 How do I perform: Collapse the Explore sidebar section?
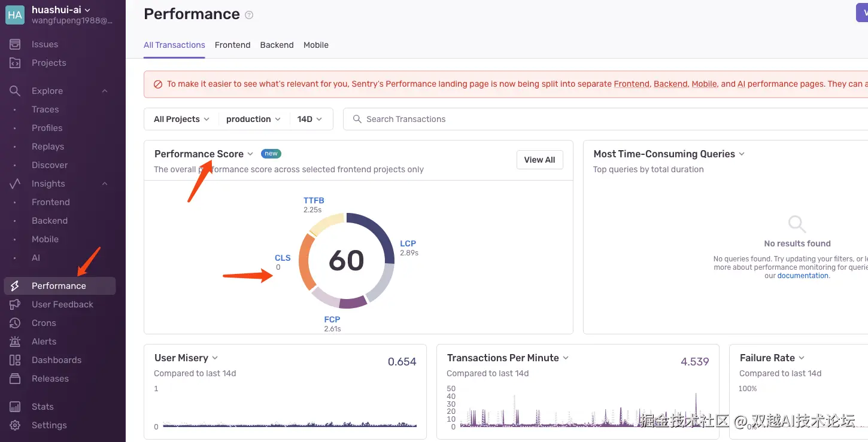click(105, 91)
